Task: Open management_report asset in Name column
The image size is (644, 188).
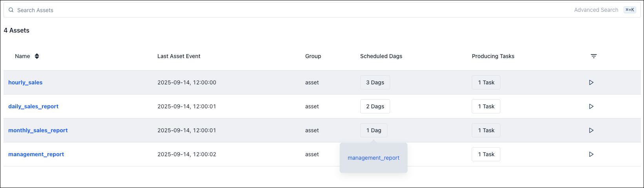Action: [36, 154]
